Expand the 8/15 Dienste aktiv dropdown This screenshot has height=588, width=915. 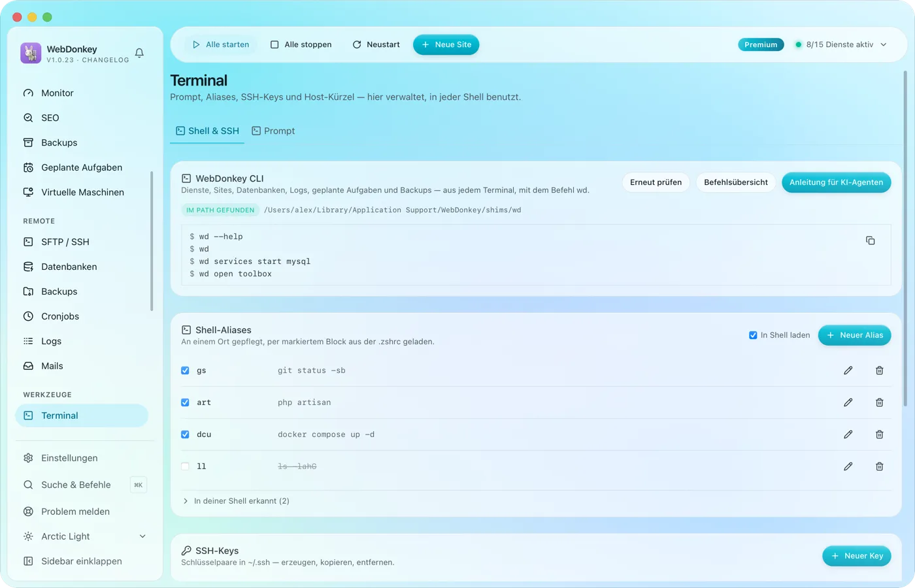click(x=840, y=44)
